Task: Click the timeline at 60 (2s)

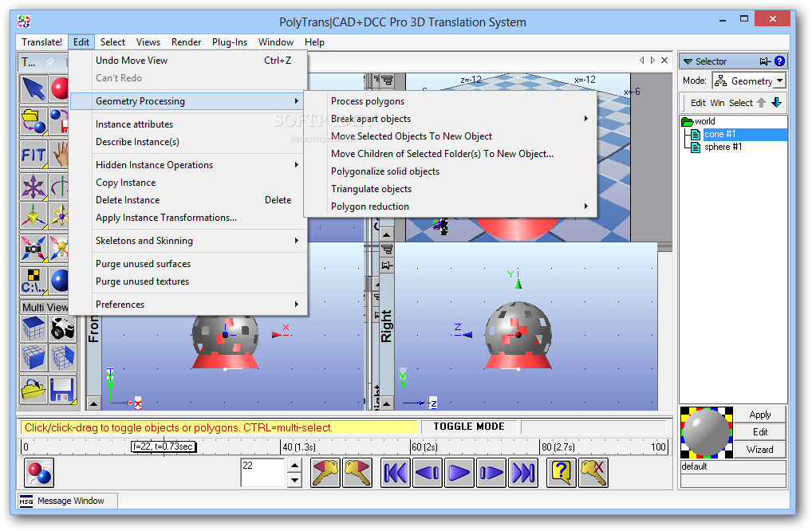Action: pyautogui.click(x=424, y=446)
